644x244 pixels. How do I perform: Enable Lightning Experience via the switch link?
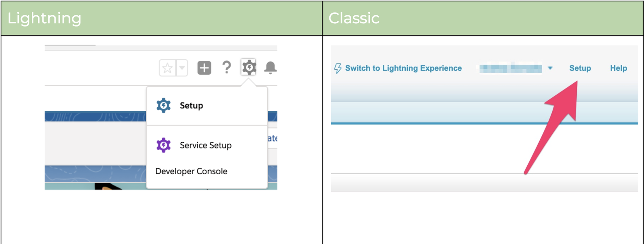pos(403,68)
